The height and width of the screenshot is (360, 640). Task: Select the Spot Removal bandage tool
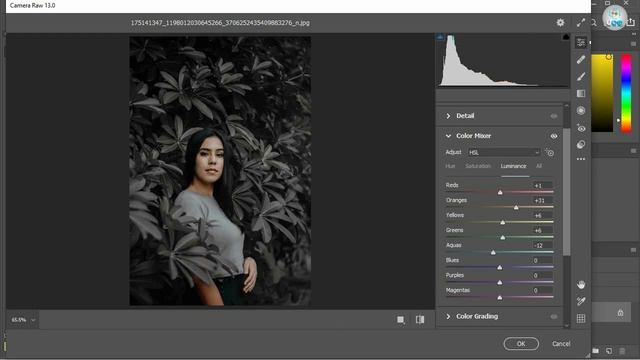click(x=581, y=60)
